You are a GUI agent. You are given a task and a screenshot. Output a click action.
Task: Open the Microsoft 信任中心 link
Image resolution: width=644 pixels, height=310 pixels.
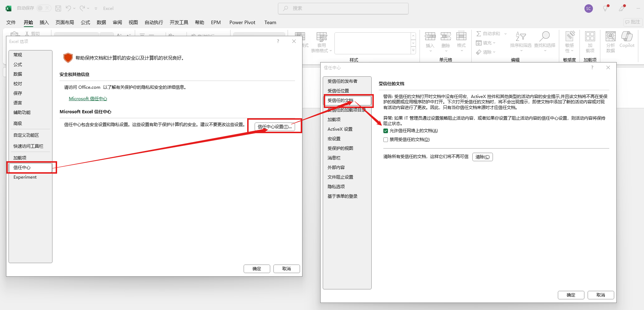coord(88,98)
